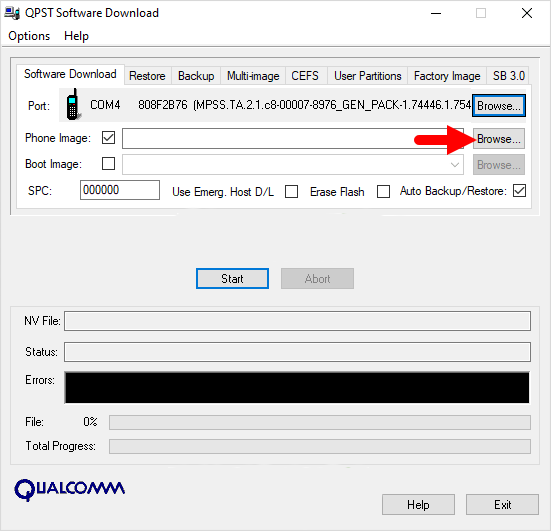The image size is (551, 531).
Task: Enable the Erase Flash checkbox
Action: [x=383, y=192]
